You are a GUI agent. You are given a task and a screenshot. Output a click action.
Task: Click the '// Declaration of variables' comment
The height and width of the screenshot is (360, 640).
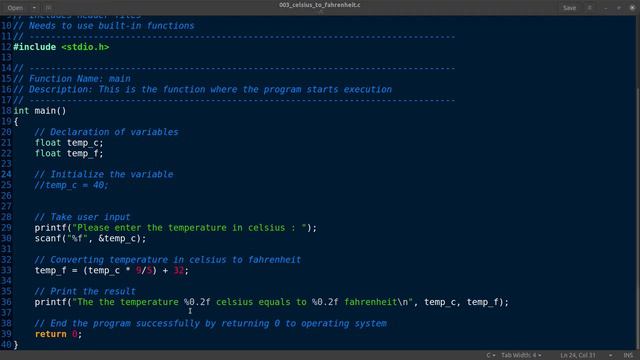click(x=106, y=132)
